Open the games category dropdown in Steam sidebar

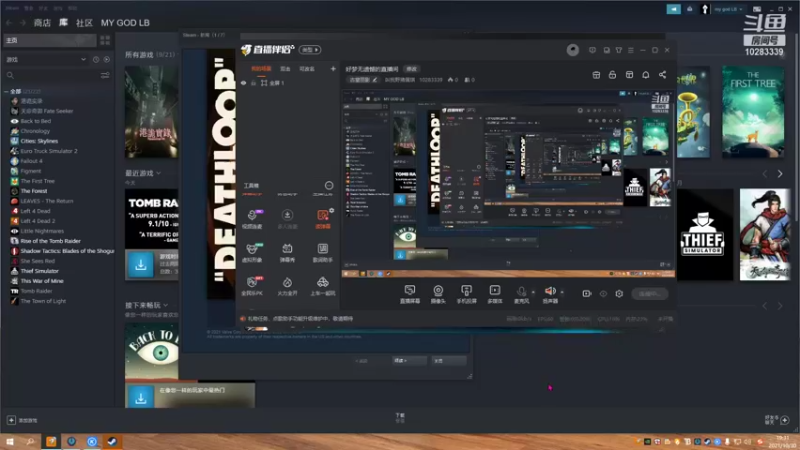46,60
